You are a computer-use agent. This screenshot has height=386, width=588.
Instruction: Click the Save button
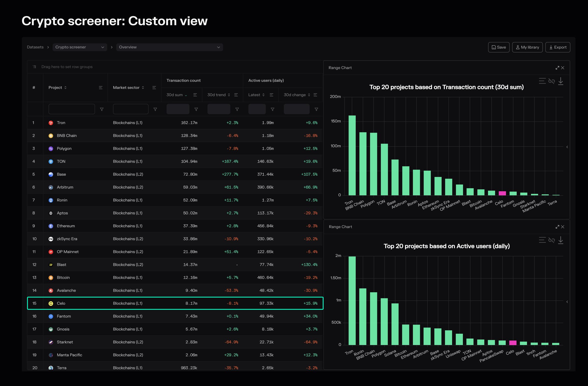tap(499, 47)
